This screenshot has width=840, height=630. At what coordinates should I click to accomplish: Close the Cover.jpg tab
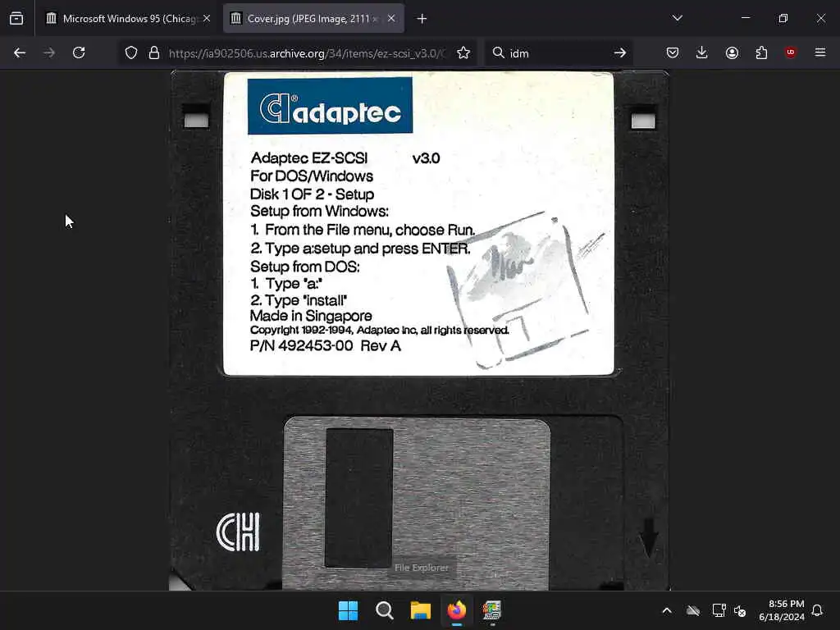pyautogui.click(x=391, y=19)
